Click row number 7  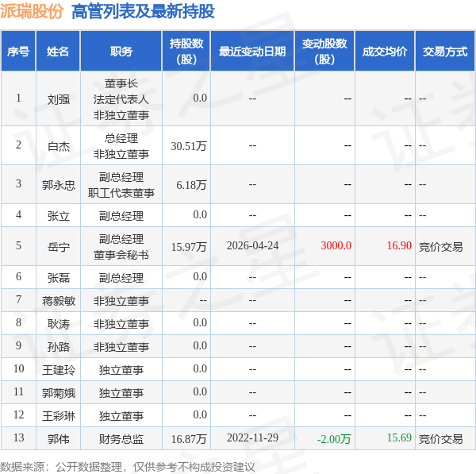[x=18, y=299]
